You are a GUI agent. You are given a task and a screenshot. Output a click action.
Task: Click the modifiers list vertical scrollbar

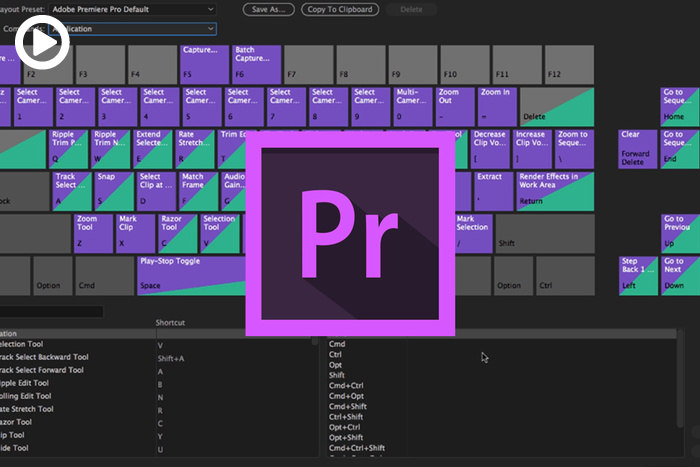[x=680, y=379]
